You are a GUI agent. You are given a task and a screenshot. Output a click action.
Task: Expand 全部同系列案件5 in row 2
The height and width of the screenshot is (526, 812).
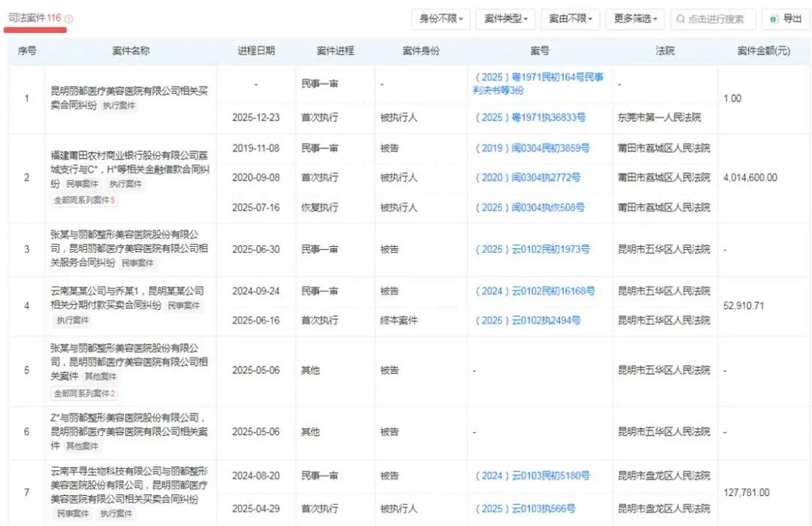84,200
